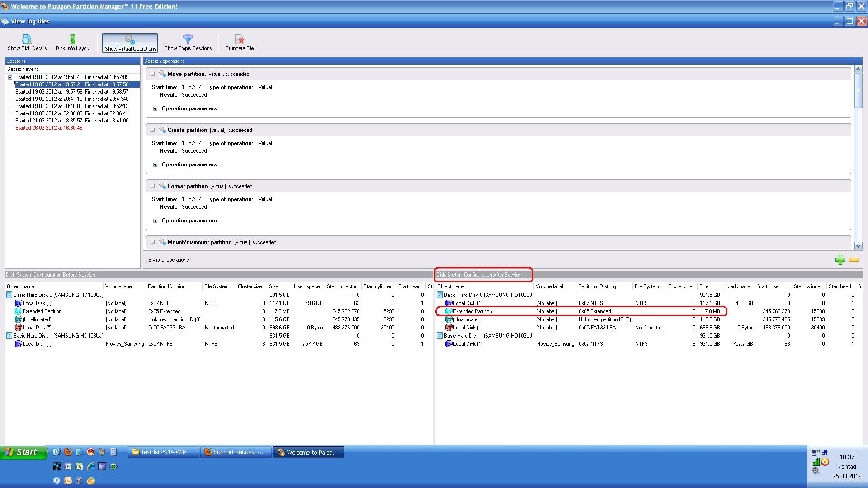Select Extended Partition row in After Session
Viewport: 868px width, 488px height.
coord(472,311)
